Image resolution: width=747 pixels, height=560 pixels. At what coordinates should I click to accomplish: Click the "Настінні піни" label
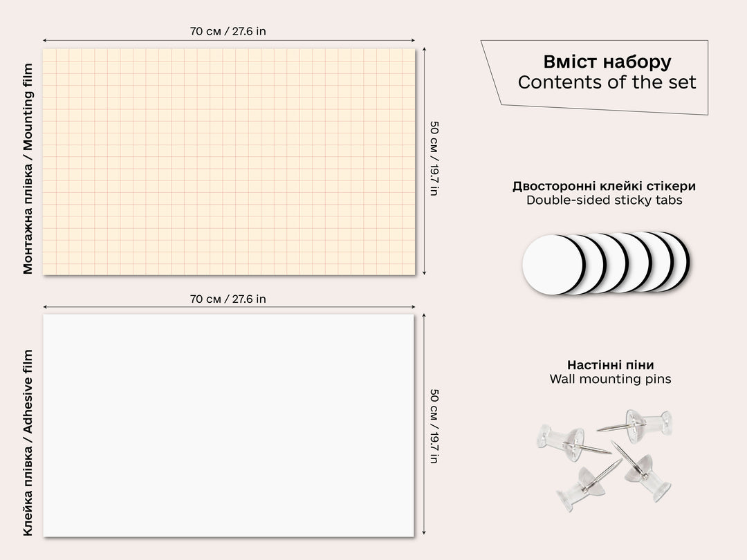tap(610, 365)
